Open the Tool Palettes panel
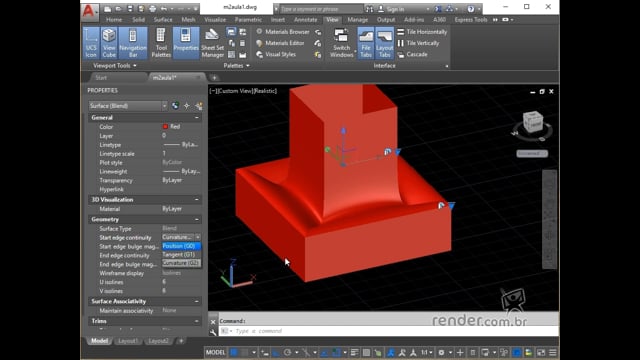The height and width of the screenshot is (360, 640). (161, 43)
